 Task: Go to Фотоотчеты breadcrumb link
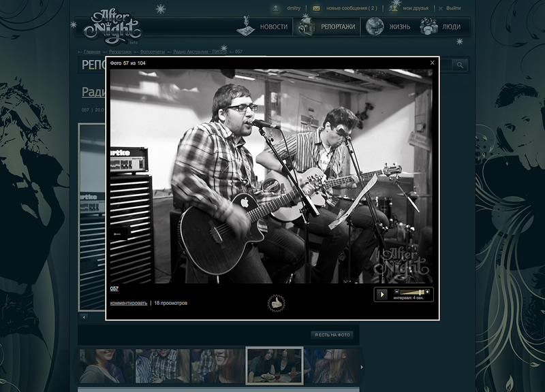[x=153, y=52]
